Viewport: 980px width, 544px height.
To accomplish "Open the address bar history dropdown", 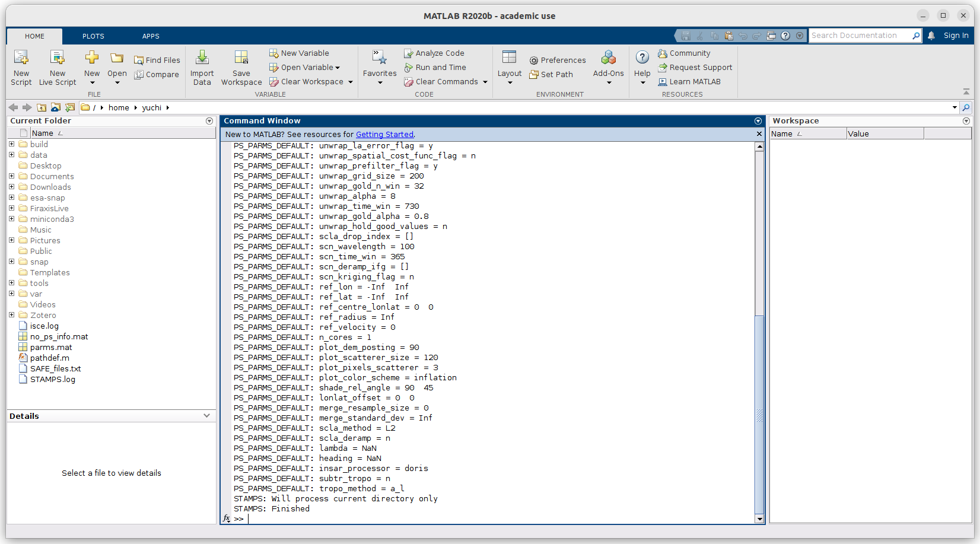I will click(954, 107).
